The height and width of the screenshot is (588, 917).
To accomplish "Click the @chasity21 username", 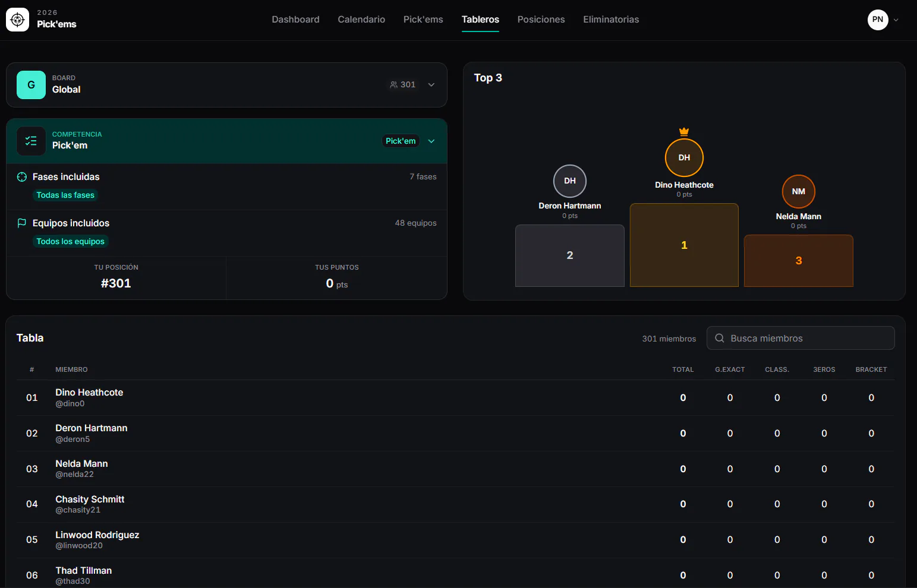I will point(78,510).
